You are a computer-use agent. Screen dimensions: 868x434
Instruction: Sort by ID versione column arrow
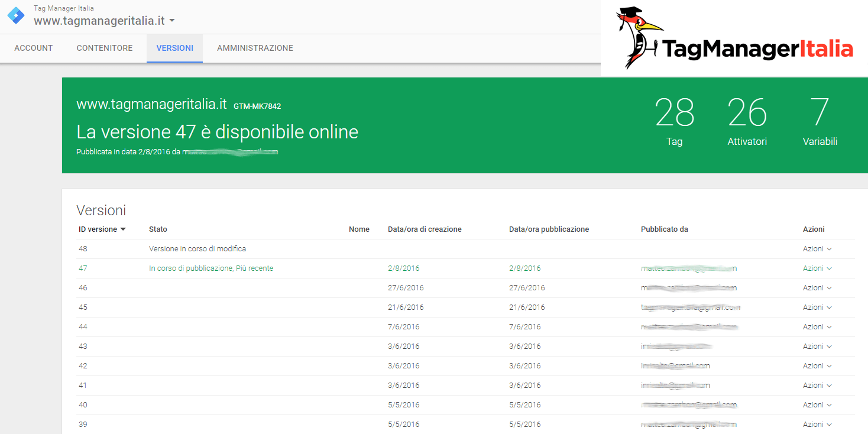123,229
